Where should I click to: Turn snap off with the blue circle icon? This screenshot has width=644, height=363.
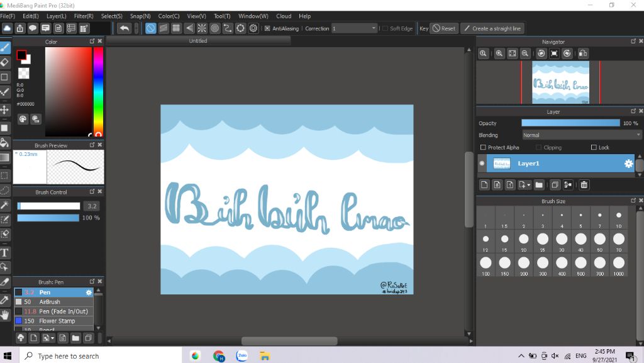click(151, 28)
